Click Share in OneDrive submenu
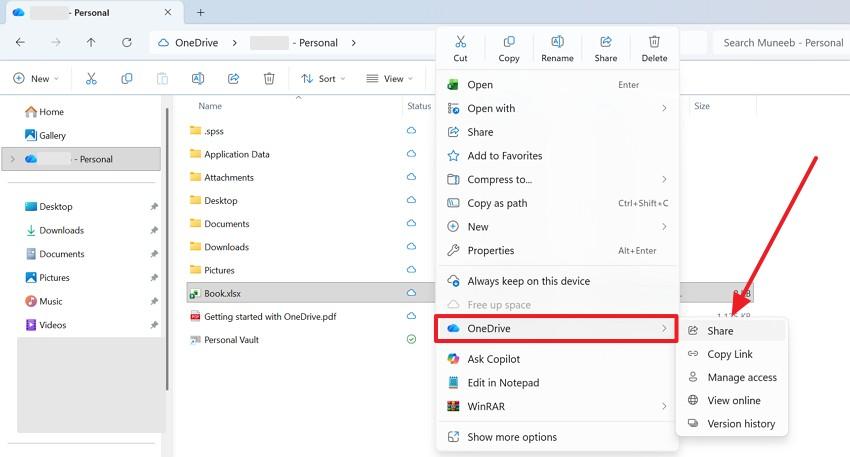The width and height of the screenshot is (850, 457). pos(732,331)
